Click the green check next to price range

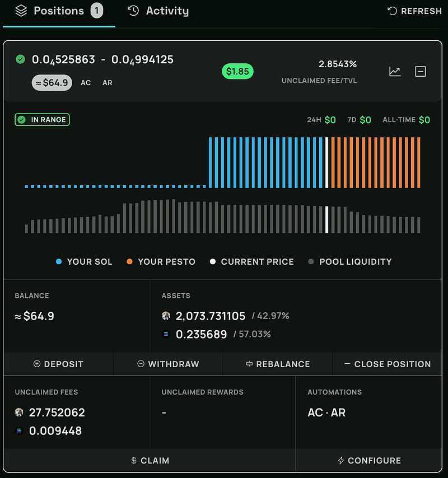[x=20, y=59]
